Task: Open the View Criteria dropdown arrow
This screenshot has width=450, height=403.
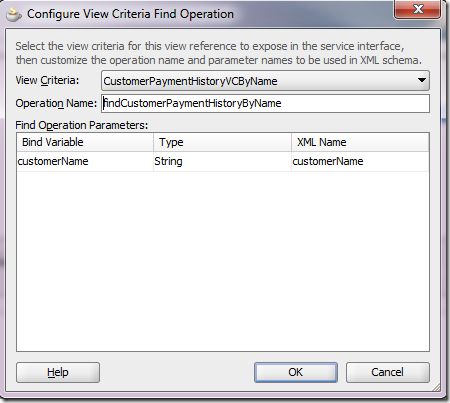Action: pos(422,80)
